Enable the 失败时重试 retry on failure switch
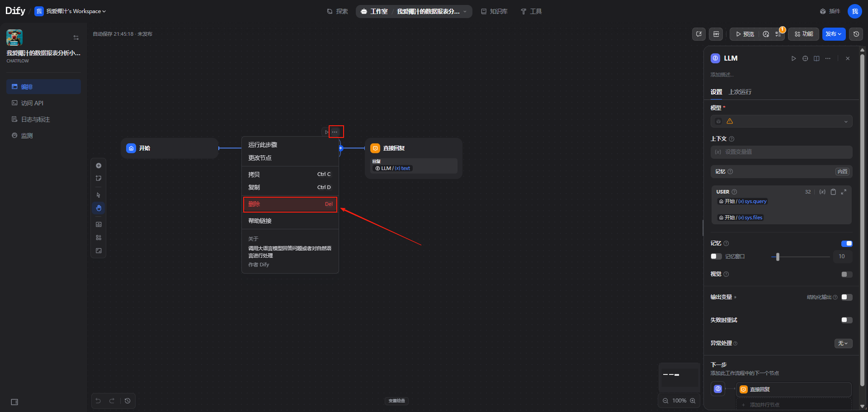Screen dimensions: 868x412 pyautogui.click(x=847, y=320)
